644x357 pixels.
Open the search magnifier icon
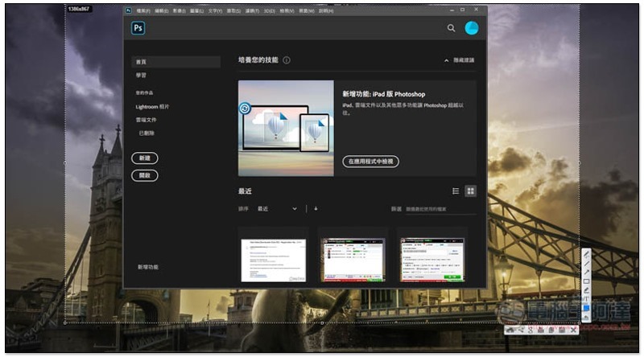coord(451,28)
